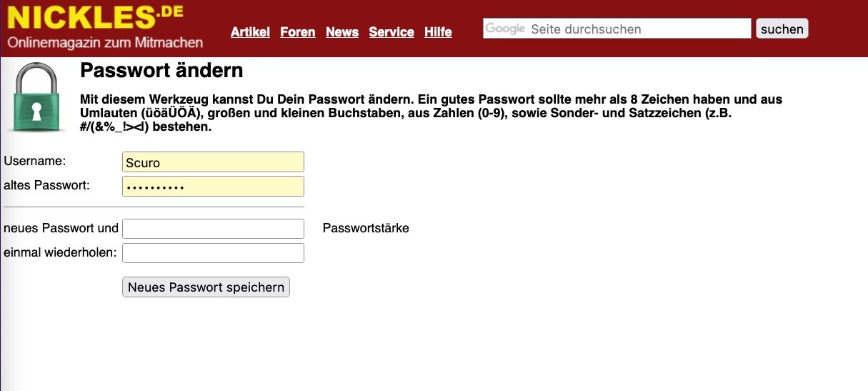Click the einmal wiederholen: label
The height and width of the screenshot is (391, 868).
point(61,252)
